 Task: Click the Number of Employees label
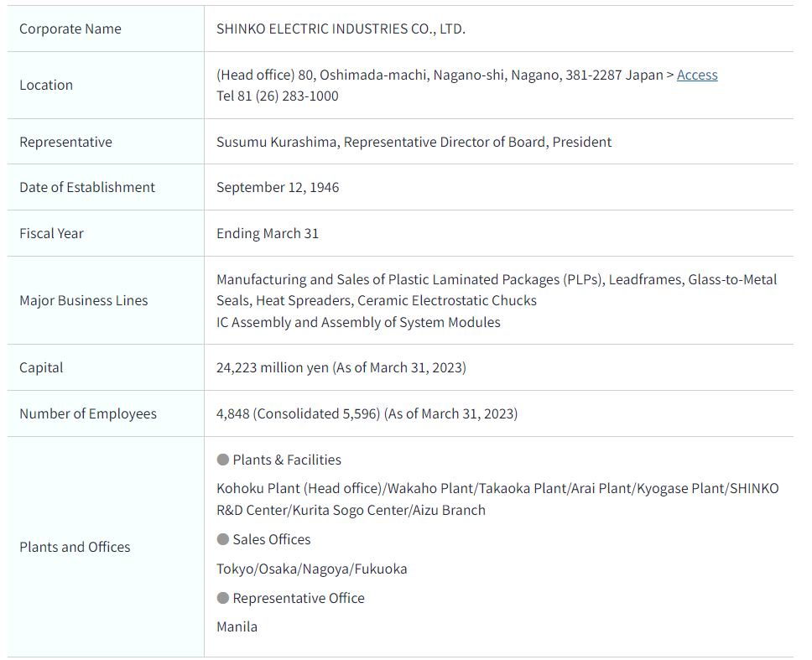click(88, 413)
